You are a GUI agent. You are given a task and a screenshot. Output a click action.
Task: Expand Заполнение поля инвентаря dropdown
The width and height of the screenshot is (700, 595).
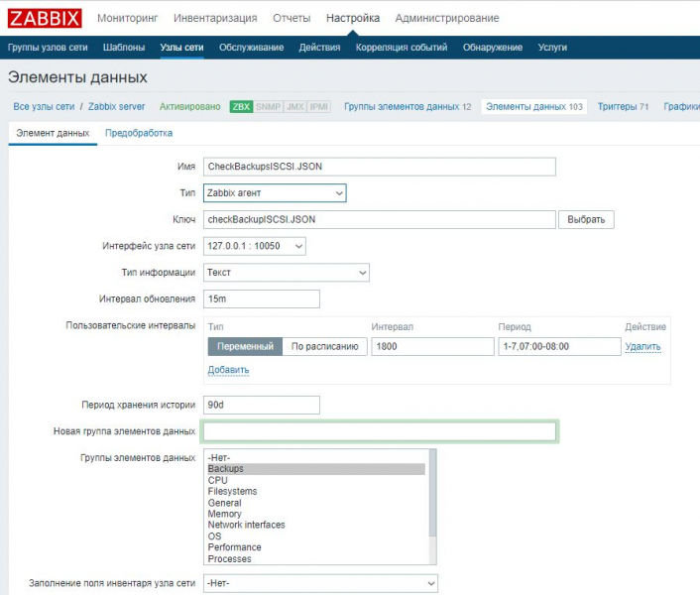click(319, 584)
